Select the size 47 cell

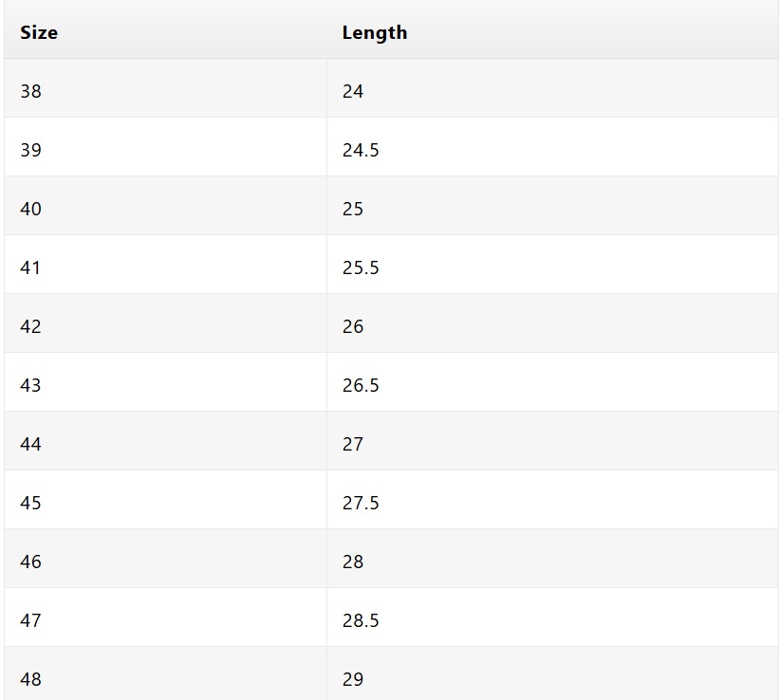pos(31,620)
